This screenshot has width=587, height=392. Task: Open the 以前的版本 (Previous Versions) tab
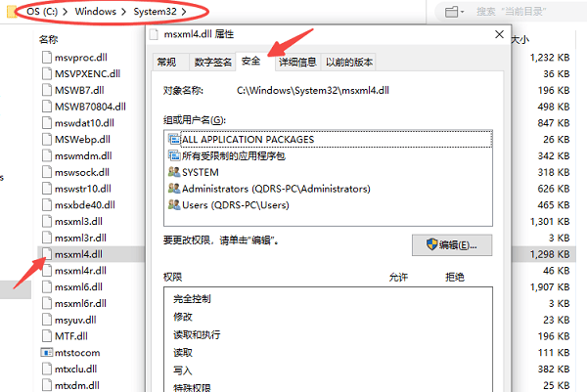pos(349,62)
